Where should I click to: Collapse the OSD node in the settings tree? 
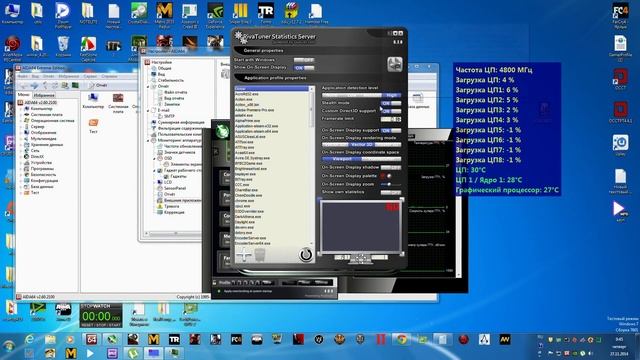click(x=155, y=158)
